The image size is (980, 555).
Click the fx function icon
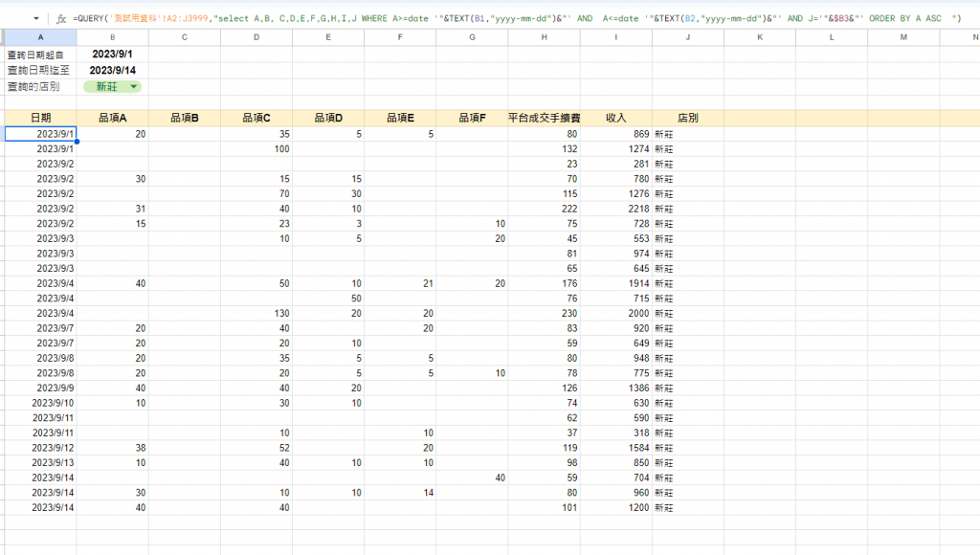(x=61, y=19)
